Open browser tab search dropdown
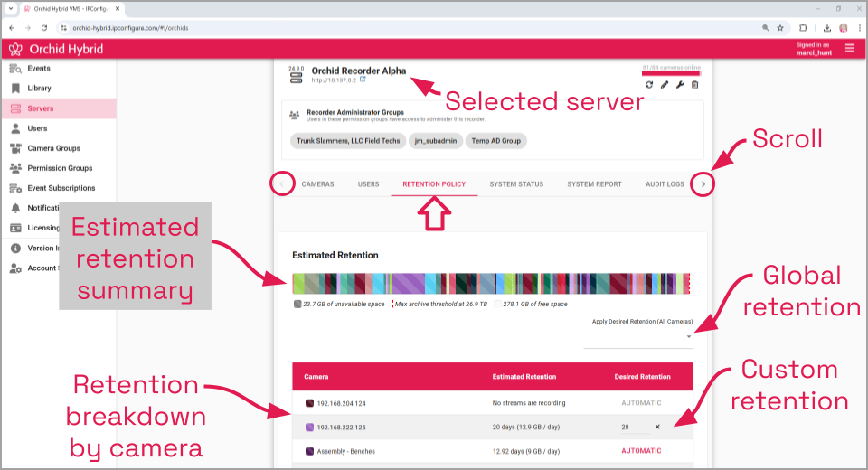 click(x=11, y=8)
